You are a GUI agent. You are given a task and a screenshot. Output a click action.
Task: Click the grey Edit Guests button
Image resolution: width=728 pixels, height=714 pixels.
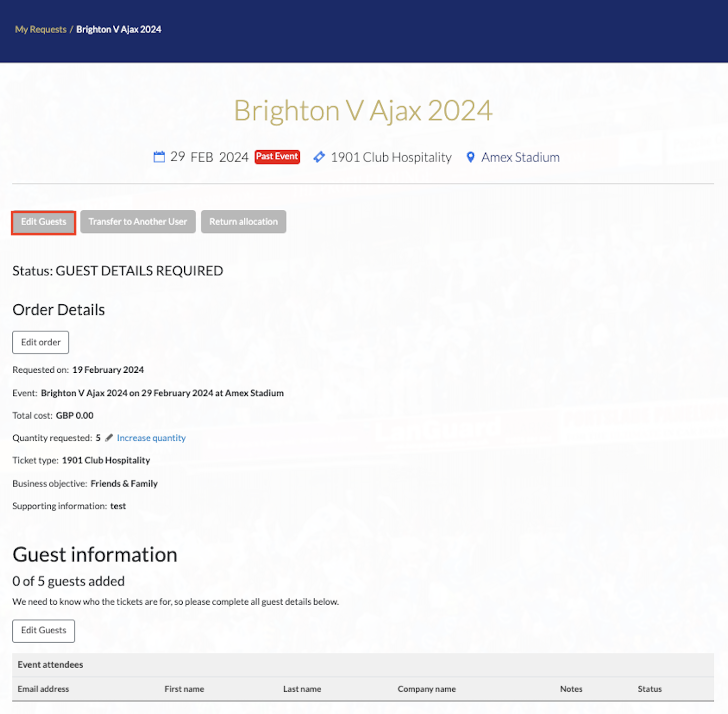43,222
